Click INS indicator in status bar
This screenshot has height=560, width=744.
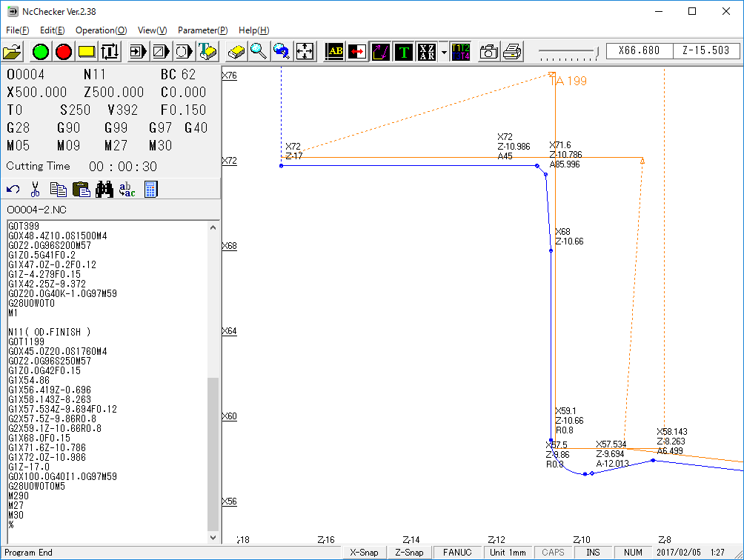click(x=593, y=553)
